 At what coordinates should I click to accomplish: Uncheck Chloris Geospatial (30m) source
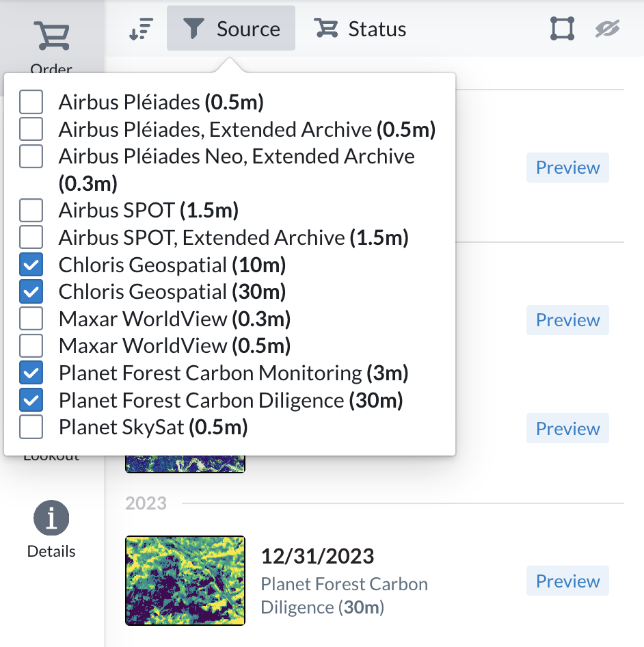[x=31, y=291]
